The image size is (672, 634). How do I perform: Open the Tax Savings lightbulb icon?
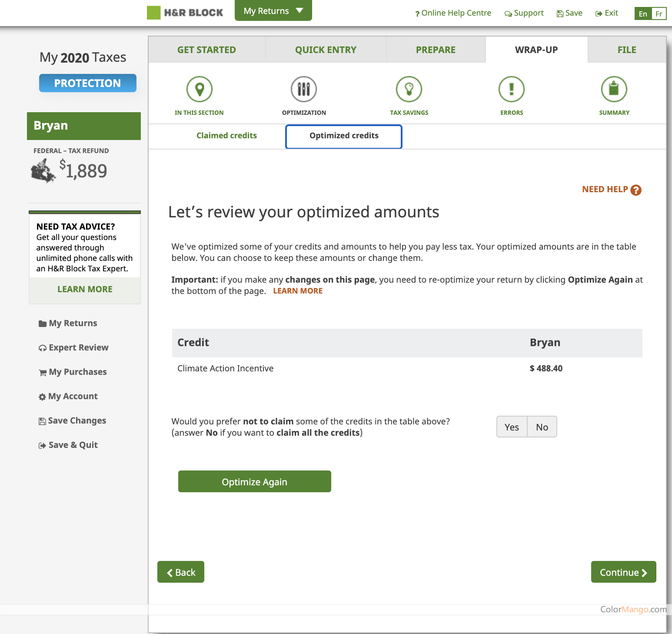(409, 89)
